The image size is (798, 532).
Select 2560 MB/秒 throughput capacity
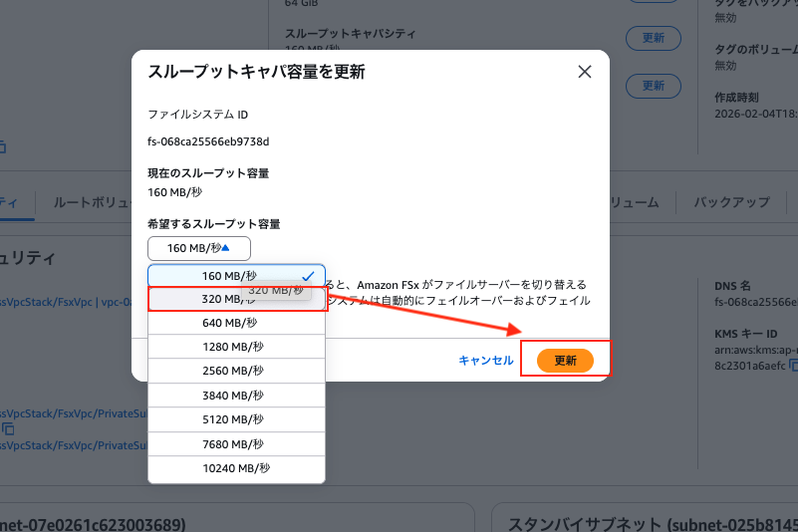click(236, 371)
